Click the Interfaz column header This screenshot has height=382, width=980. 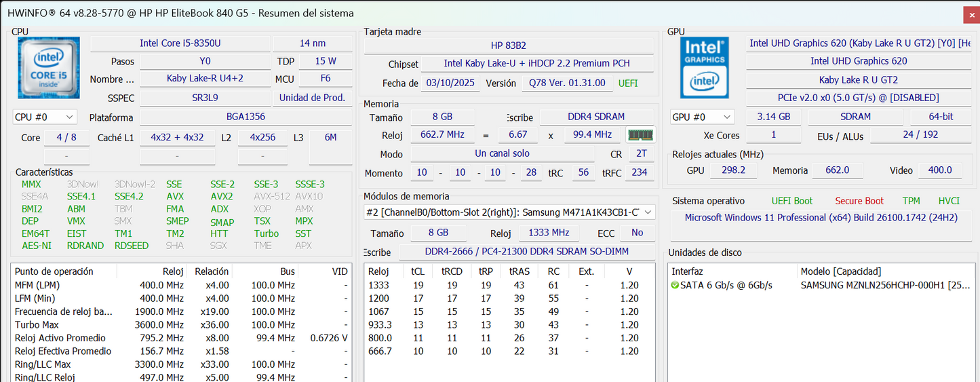coord(732,271)
